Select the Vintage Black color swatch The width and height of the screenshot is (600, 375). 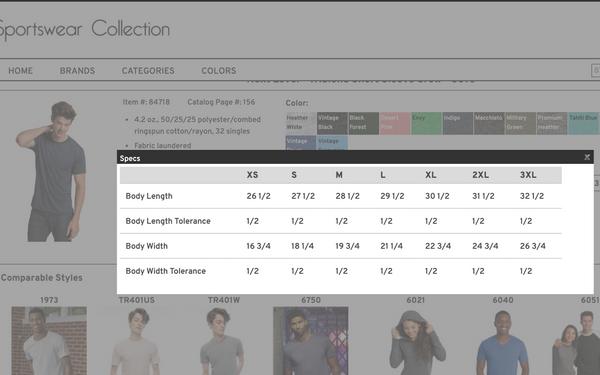pyautogui.click(x=332, y=123)
